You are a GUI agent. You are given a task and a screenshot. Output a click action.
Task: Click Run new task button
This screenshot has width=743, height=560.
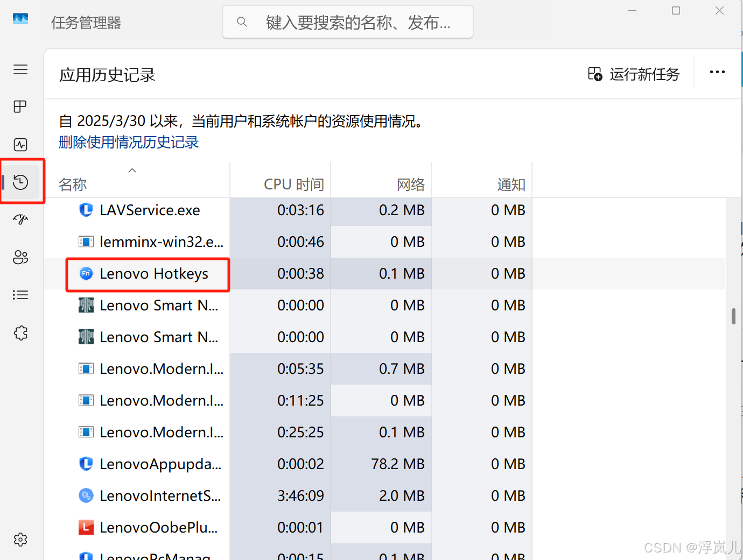click(x=634, y=74)
